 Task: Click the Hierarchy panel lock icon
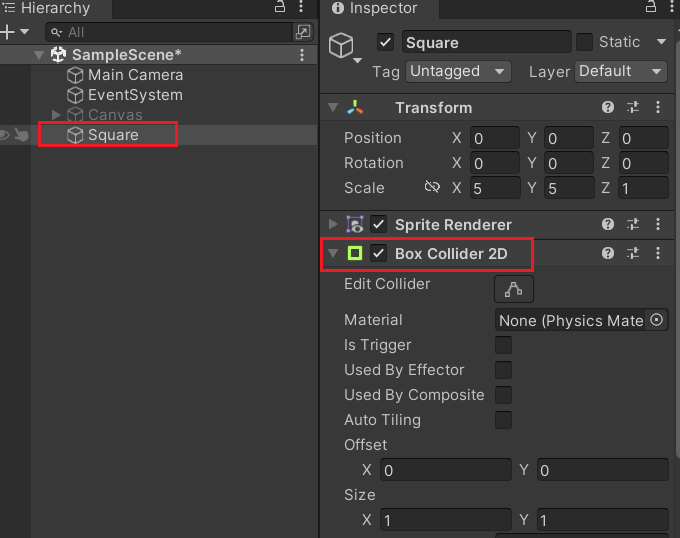[x=280, y=7]
